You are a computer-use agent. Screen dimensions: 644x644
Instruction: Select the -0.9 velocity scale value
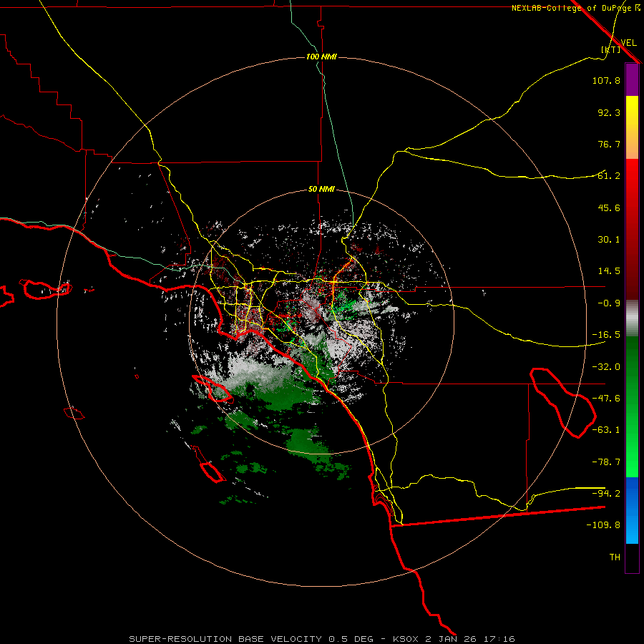click(x=609, y=303)
